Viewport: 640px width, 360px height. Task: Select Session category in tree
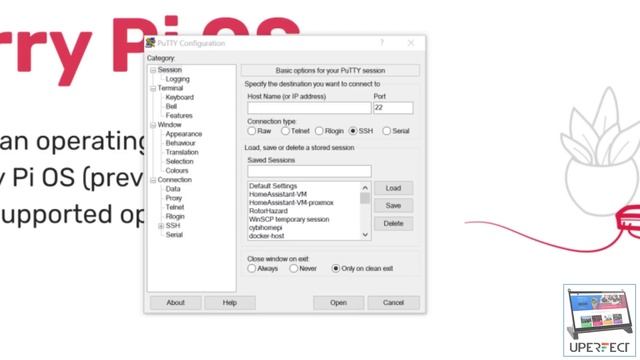click(x=169, y=70)
